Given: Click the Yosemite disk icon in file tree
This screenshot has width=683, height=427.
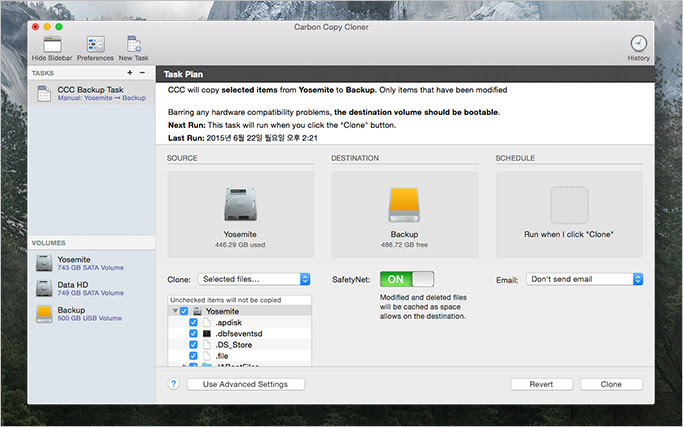Looking at the screenshot, I should [197, 311].
